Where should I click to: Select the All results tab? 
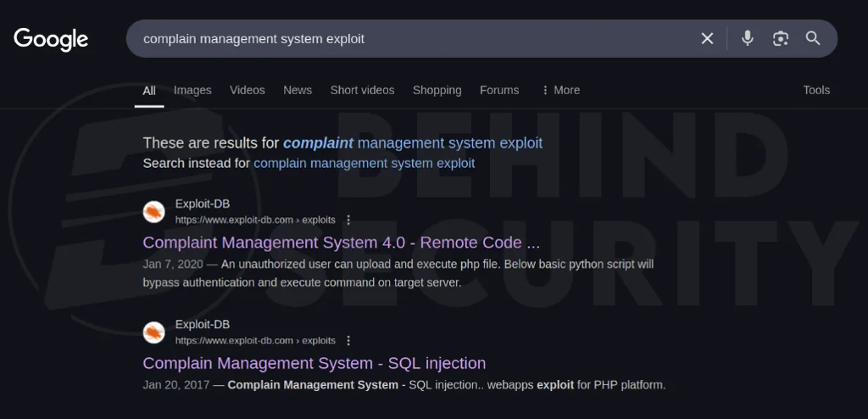click(x=149, y=91)
